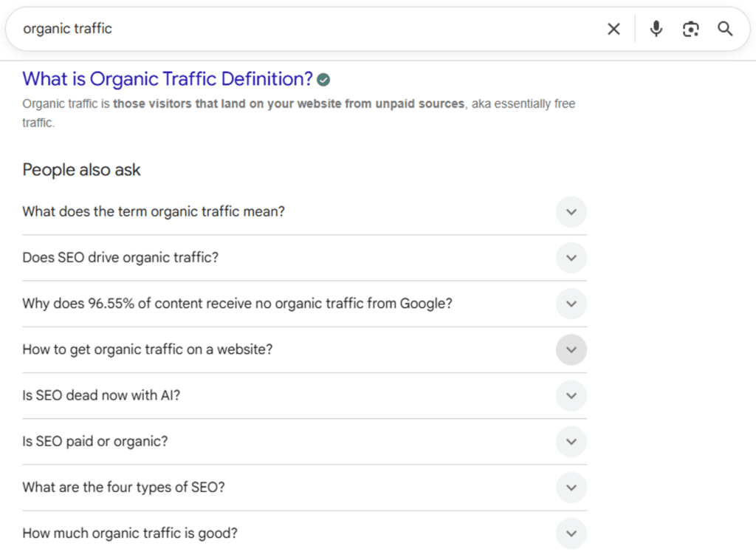Expand 'How much organic traffic is good?' chevron

(x=571, y=533)
